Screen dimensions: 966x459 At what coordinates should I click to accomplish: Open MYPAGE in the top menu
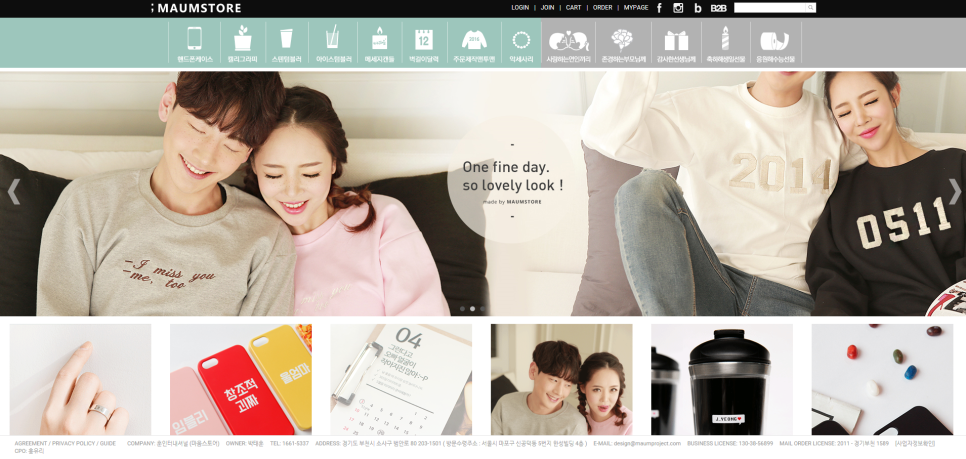coord(636,8)
